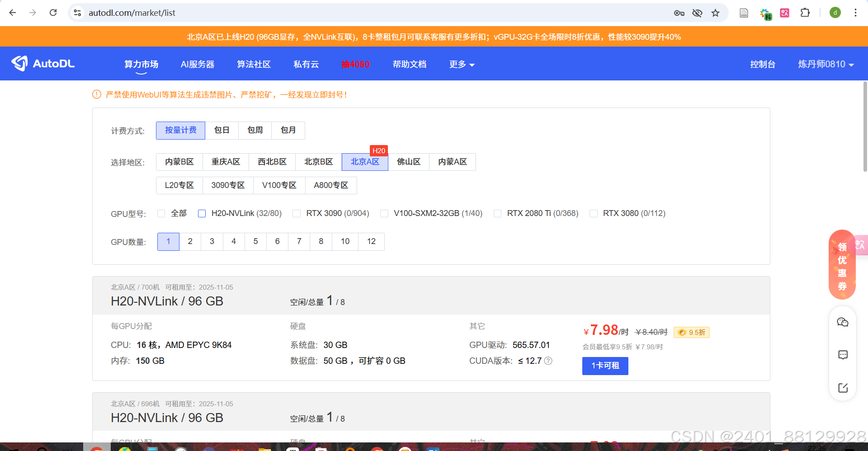Choose the 西北B区 region
Viewport: 868px width, 451px height.
[272, 162]
